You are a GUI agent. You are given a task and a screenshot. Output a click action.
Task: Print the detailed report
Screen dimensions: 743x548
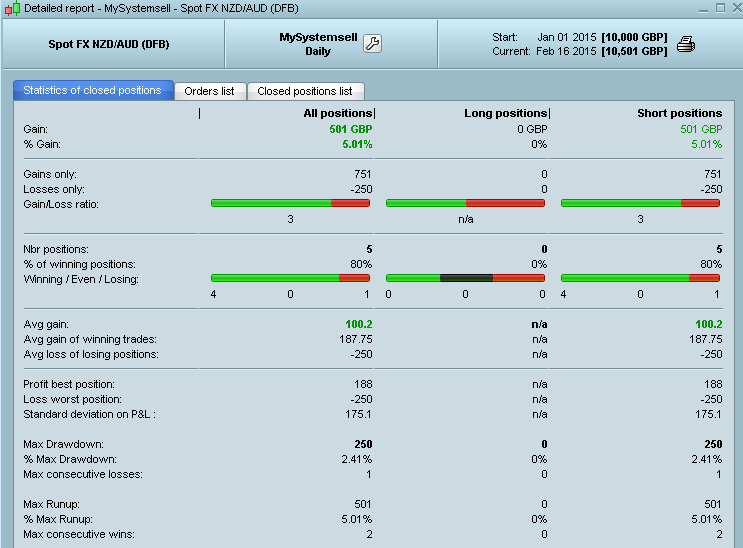click(x=686, y=44)
